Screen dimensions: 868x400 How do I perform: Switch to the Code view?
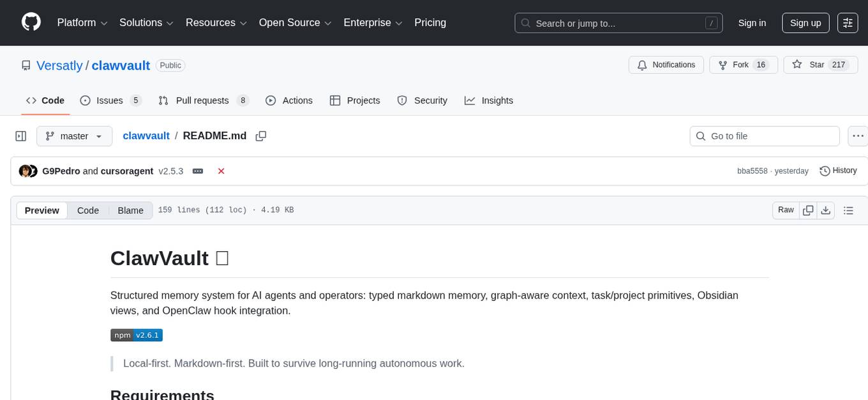pyautogui.click(x=88, y=210)
